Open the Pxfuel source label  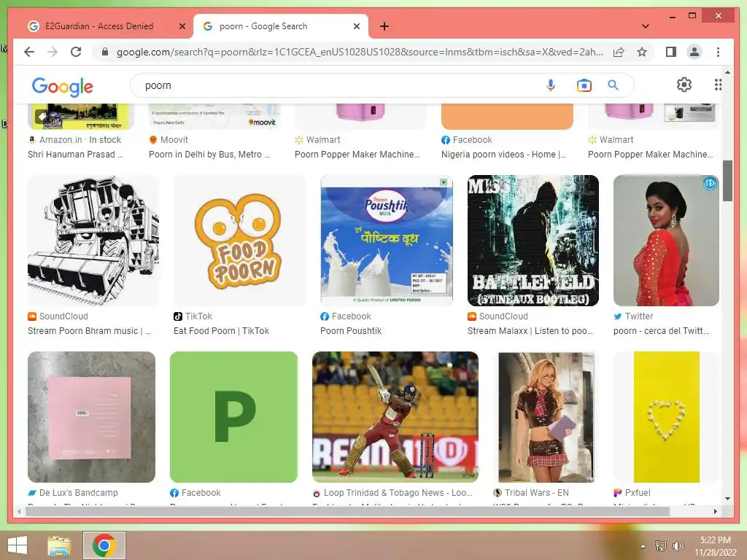(x=632, y=492)
